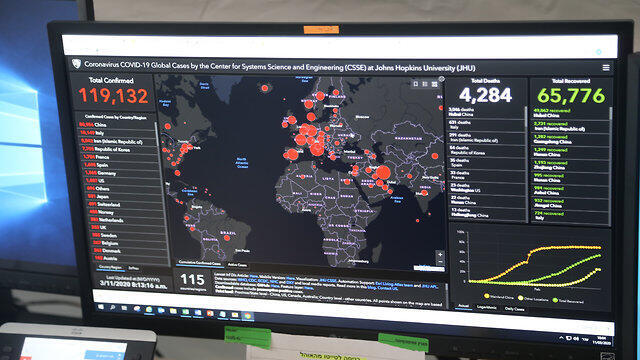Open the Esri Living Atlas team link
Viewport: 640px width, 360px height.
394,284
